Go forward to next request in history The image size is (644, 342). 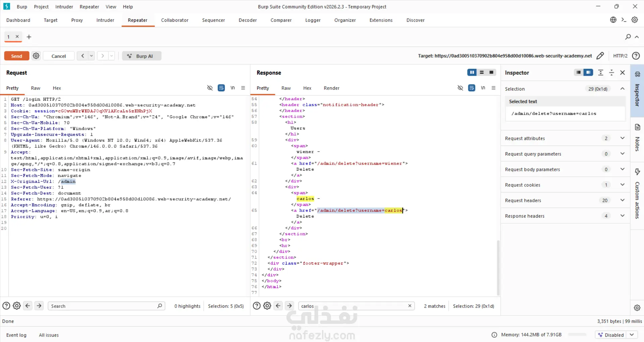click(103, 56)
